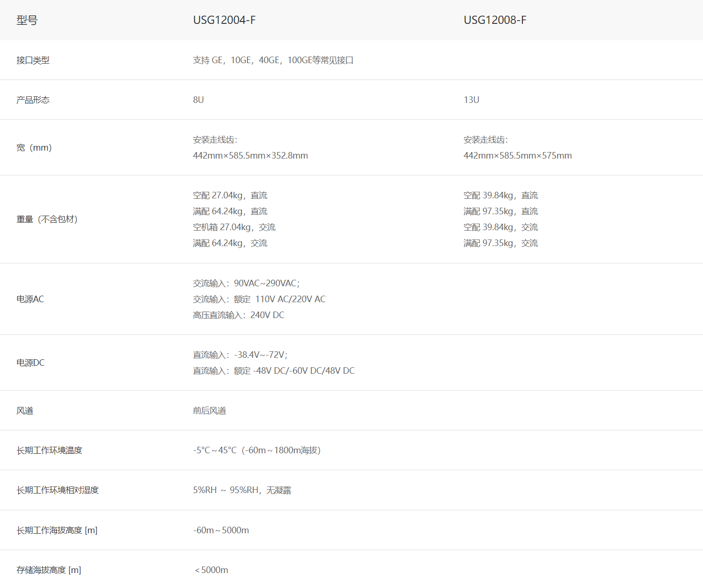Click the 电源AC row label
Screen dimensions: 703x588
pos(30,299)
